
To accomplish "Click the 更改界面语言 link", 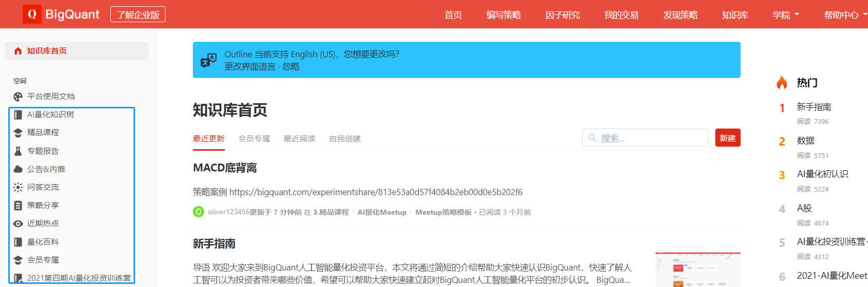I will coord(250,67).
